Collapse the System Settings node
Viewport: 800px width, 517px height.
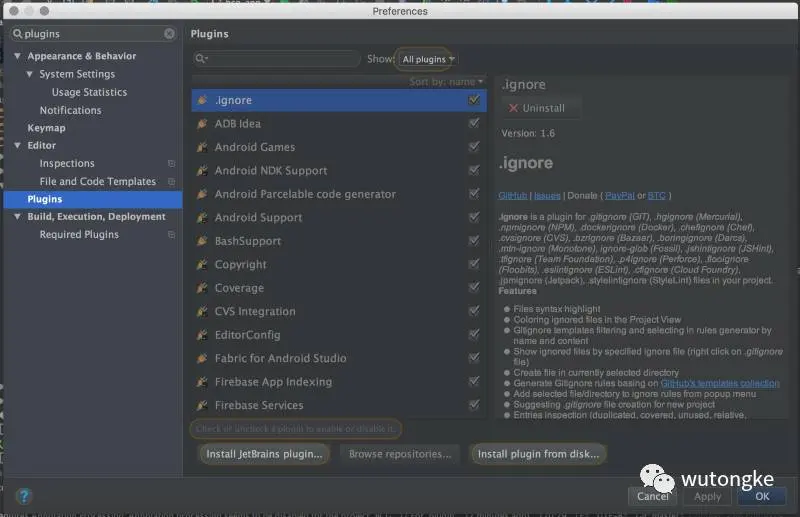click(x=30, y=74)
